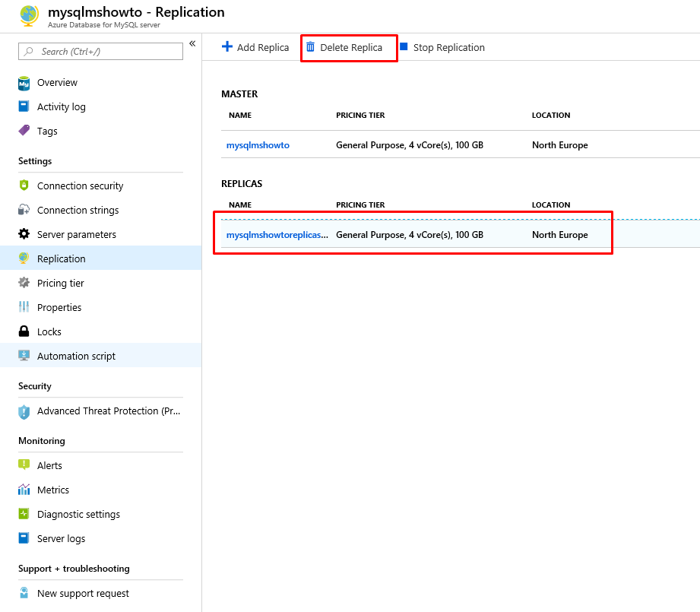
Task: Click the Pricing tier icon
Action: pyautogui.click(x=24, y=283)
